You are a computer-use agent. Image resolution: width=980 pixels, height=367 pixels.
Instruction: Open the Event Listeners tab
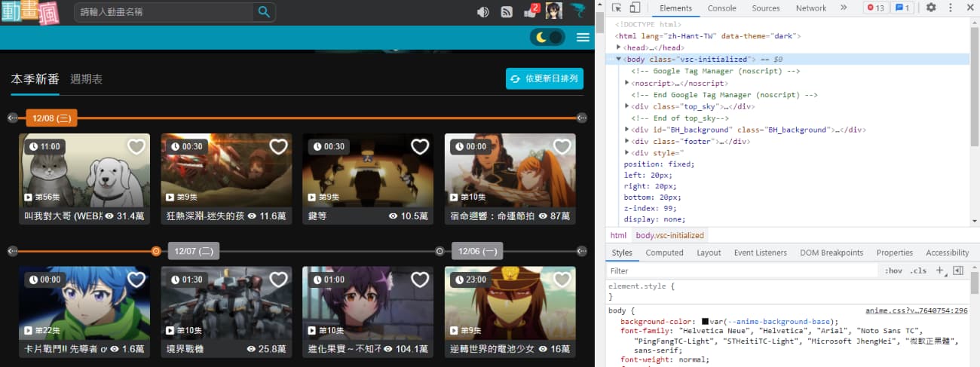760,252
